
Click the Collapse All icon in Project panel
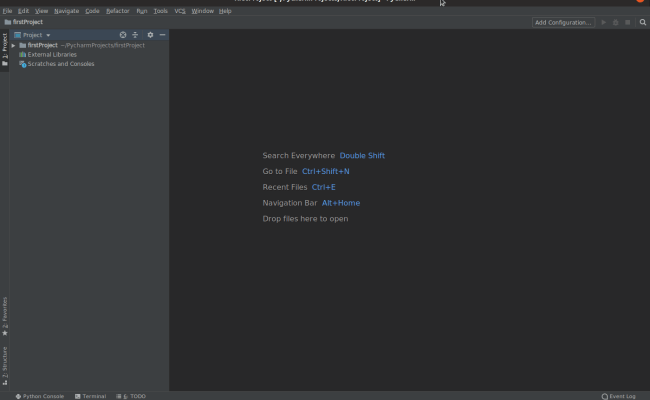(135, 35)
